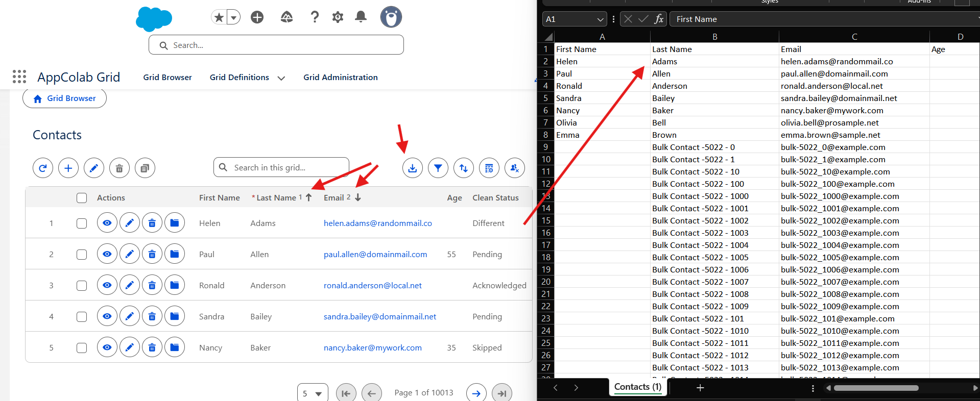Open folder icon for the Helen Adams row

[x=175, y=223]
